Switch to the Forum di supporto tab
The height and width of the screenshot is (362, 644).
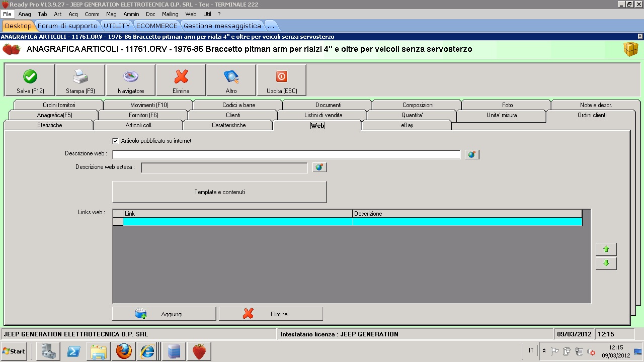click(x=67, y=26)
